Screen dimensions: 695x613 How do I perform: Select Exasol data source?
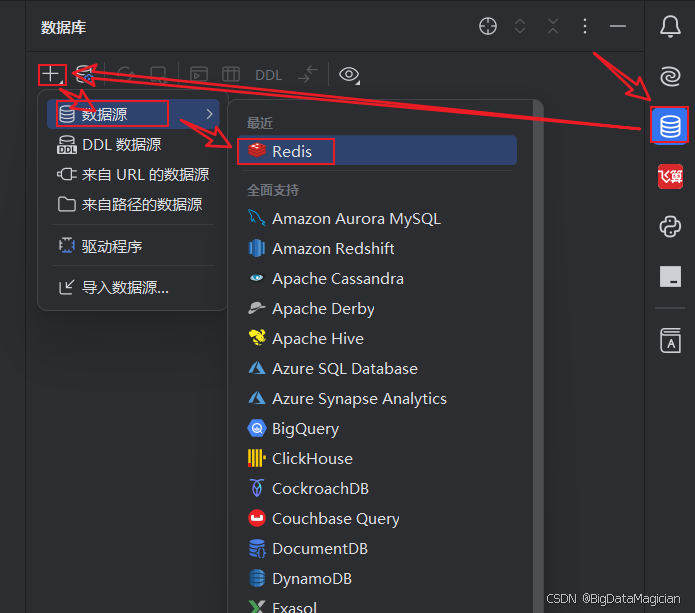(377, 605)
